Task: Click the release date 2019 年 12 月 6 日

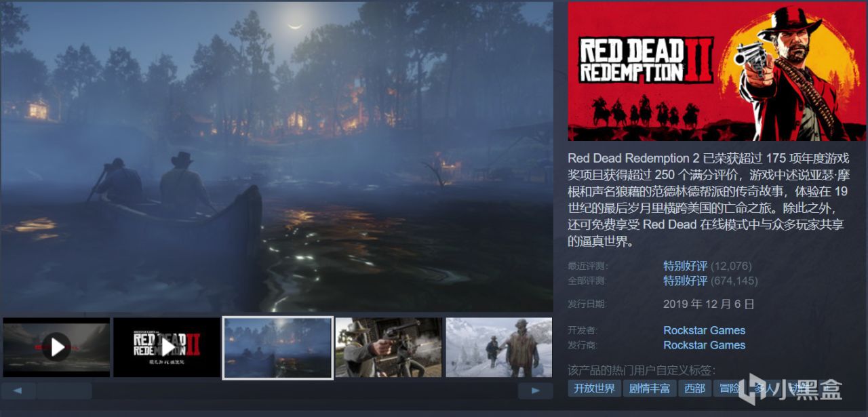Action: coord(709,304)
